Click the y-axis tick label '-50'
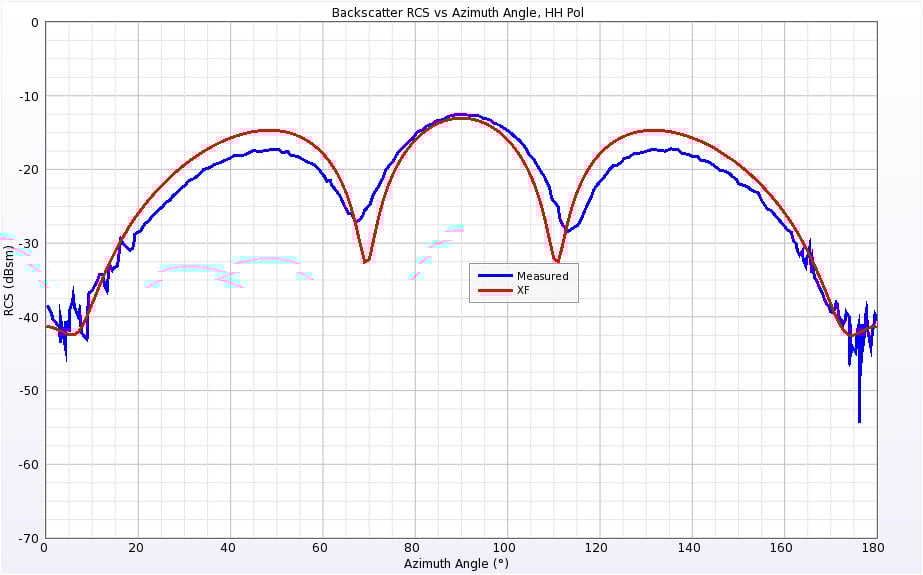The image size is (923, 575). (29, 391)
